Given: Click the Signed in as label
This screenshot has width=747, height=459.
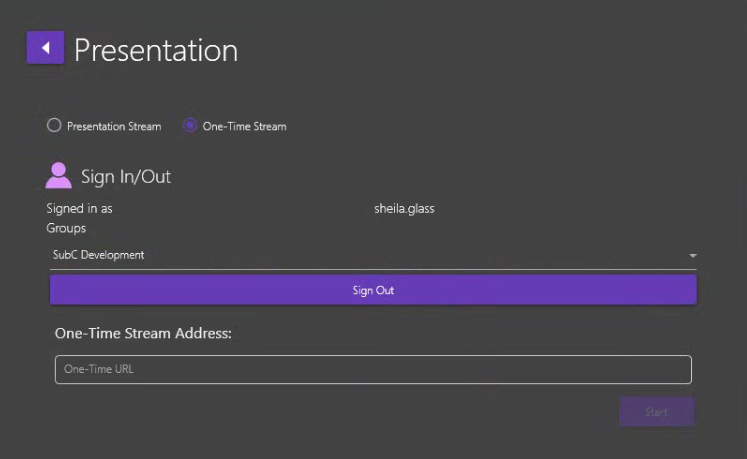Looking at the screenshot, I should point(79,209).
